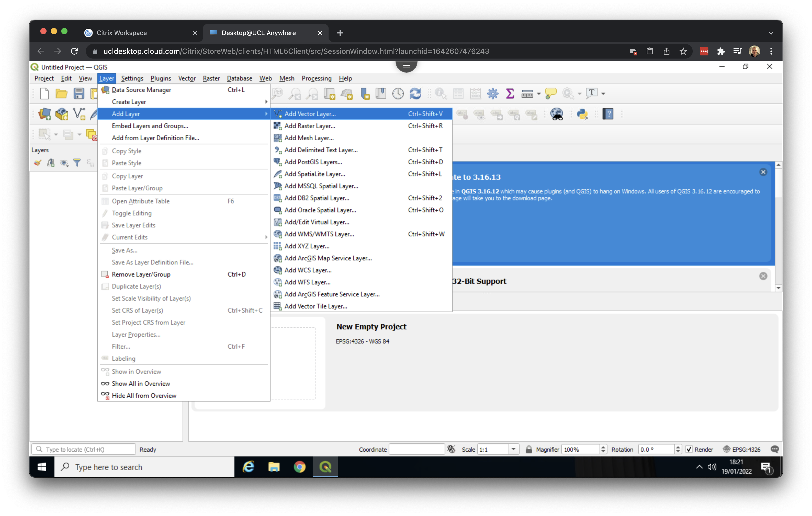The width and height of the screenshot is (812, 516).
Task: Open the Temporal Controller clock icon
Action: [x=398, y=93]
